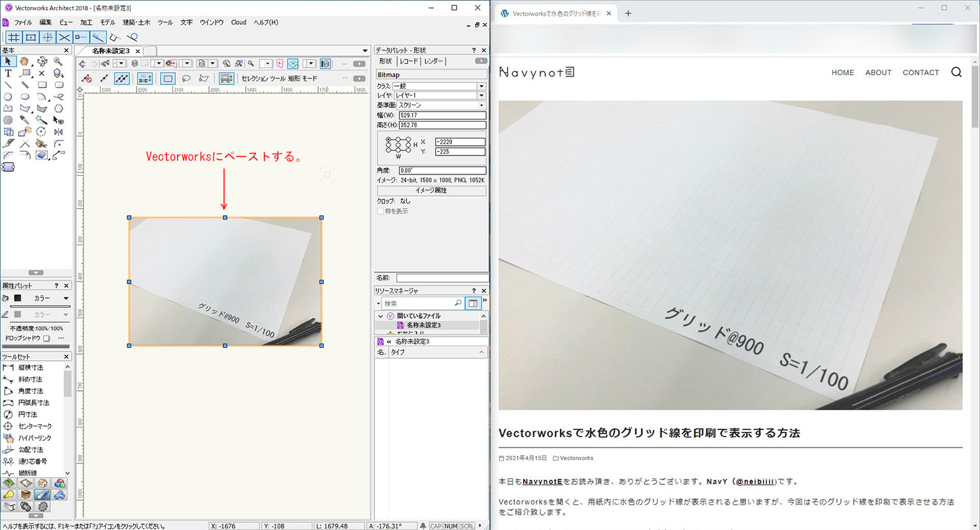The height and width of the screenshot is (530, 980).
Task: Toggle the Snap to Grid button
Action: click(x=13, y=37)
